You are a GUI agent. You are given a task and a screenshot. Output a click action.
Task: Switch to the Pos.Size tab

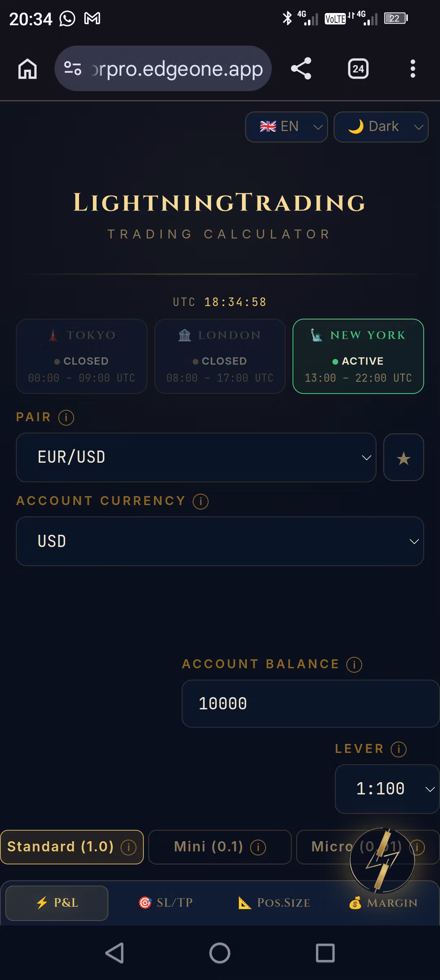[274, 903]
